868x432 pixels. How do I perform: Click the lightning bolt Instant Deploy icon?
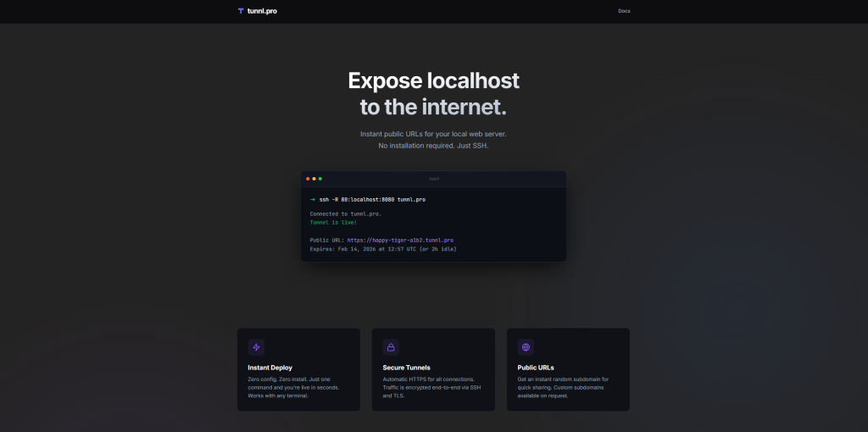256,347
